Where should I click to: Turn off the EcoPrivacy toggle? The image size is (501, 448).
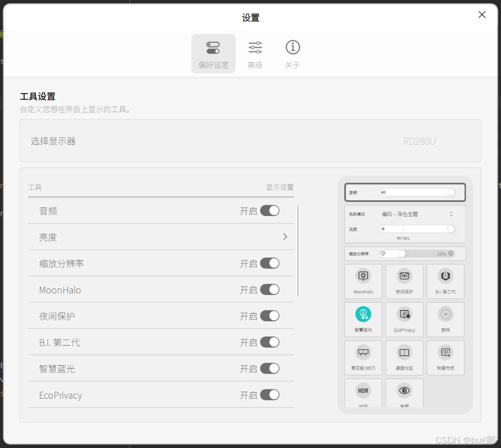coord(270,395)
